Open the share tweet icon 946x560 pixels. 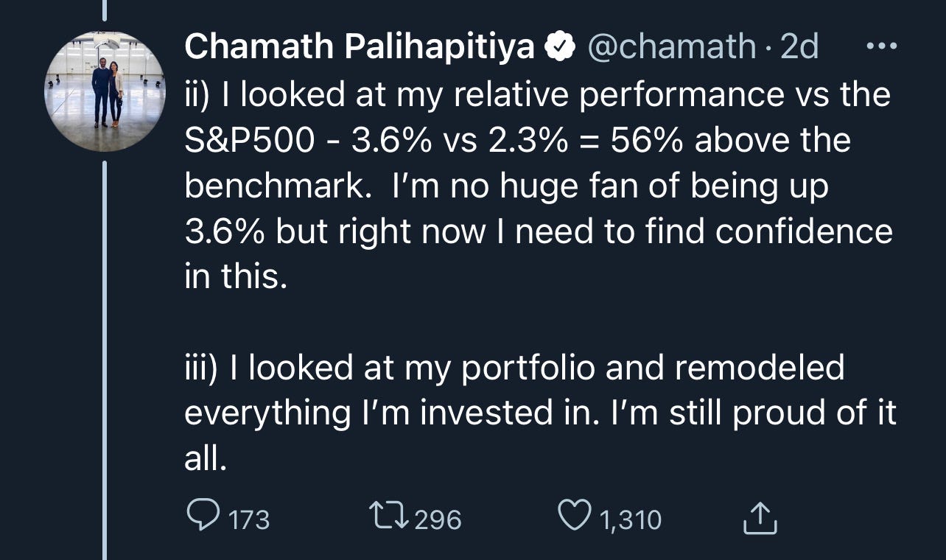click(x=760, y=519)
